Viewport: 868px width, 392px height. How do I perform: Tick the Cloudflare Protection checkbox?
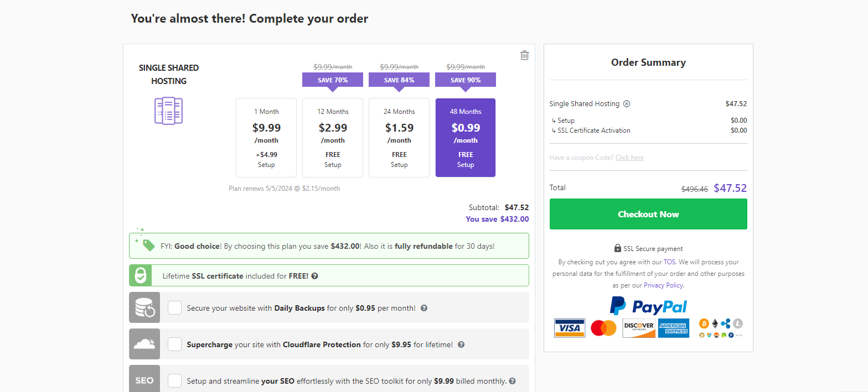175,344
